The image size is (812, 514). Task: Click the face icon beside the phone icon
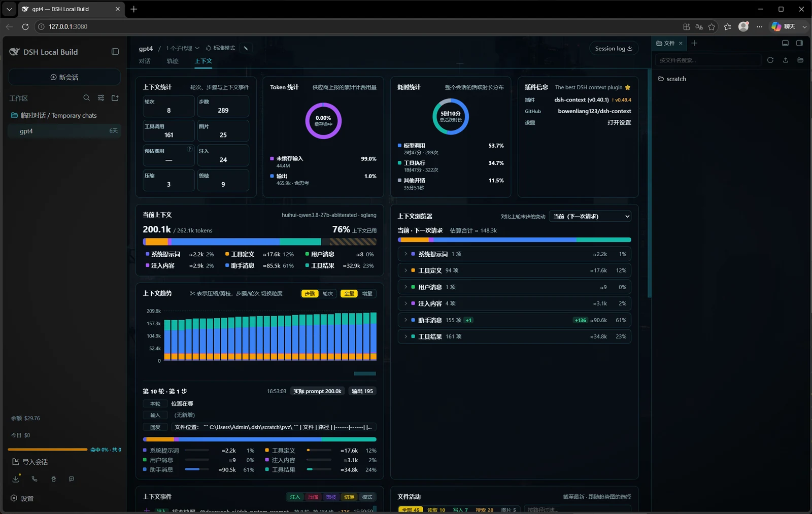53,478
